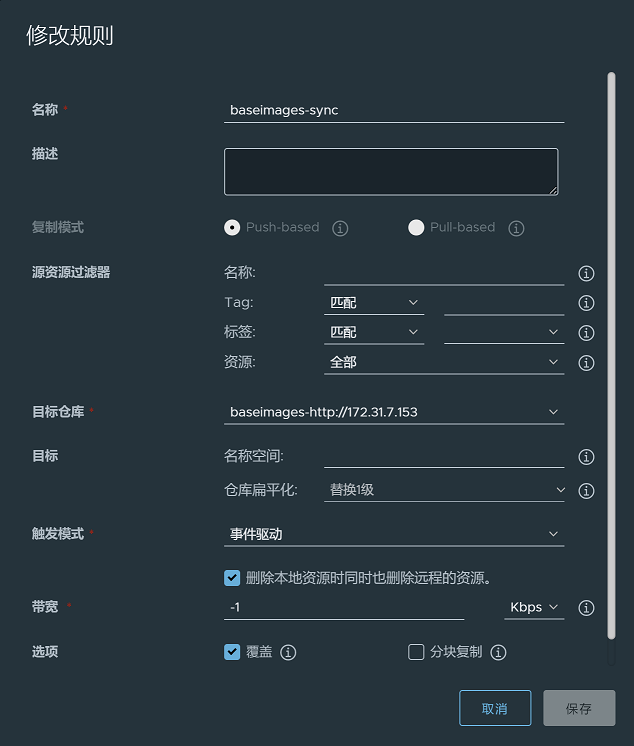Click info icon for 仓库扁平化 setting
Viewport: 634px width, 746px height.
coord(587,491)
